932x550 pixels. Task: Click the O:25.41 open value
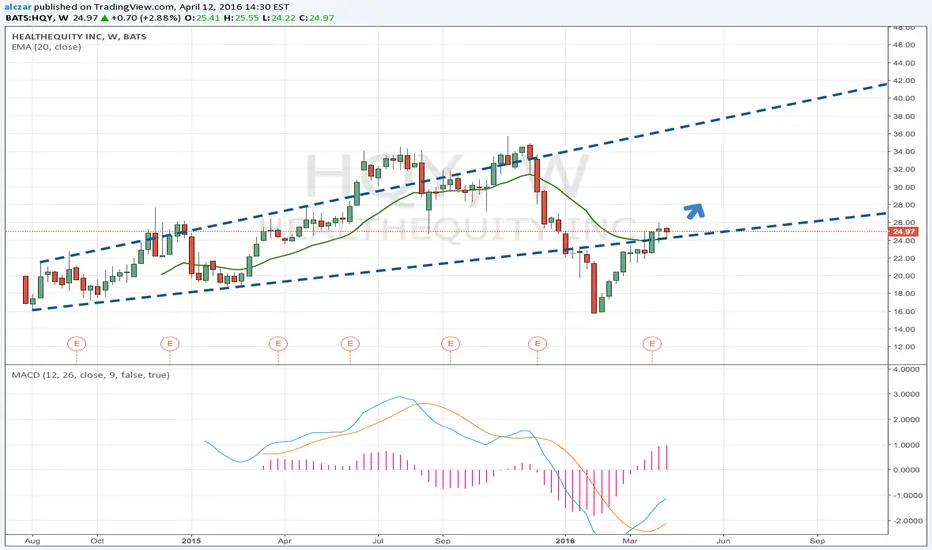pos(202,18)
